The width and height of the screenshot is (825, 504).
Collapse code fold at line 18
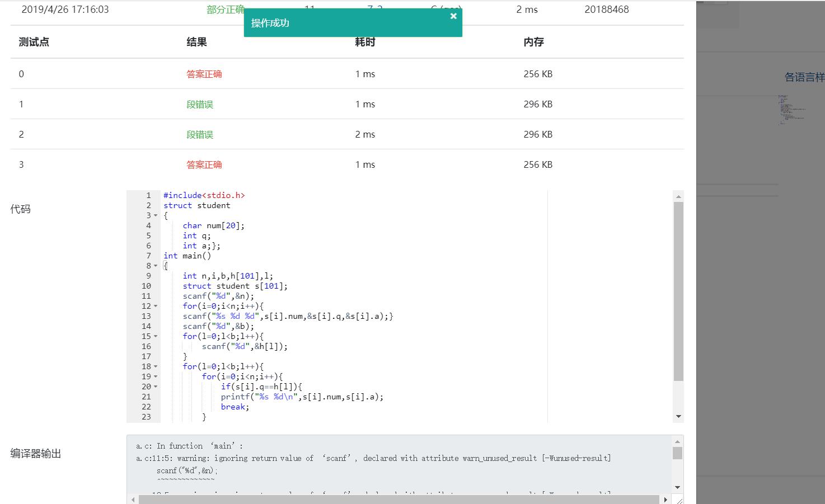click(x=156, y=367)
